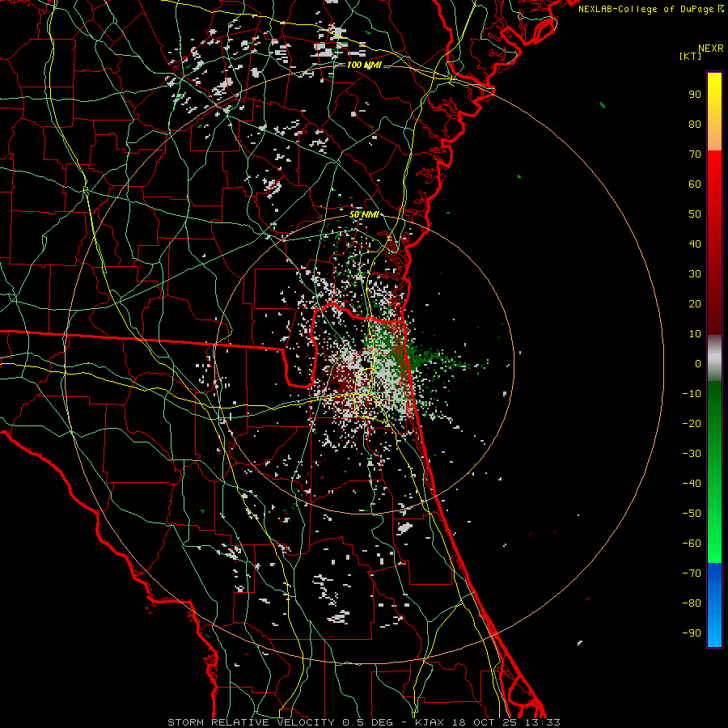Select the 30 value on the velocity scale

click(695, 274)
